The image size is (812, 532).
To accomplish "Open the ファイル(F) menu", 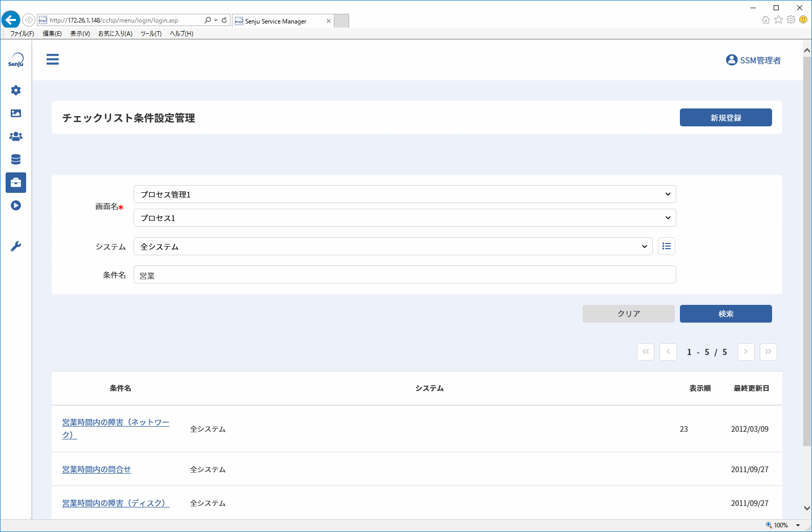I will click(x=22, y=34).
